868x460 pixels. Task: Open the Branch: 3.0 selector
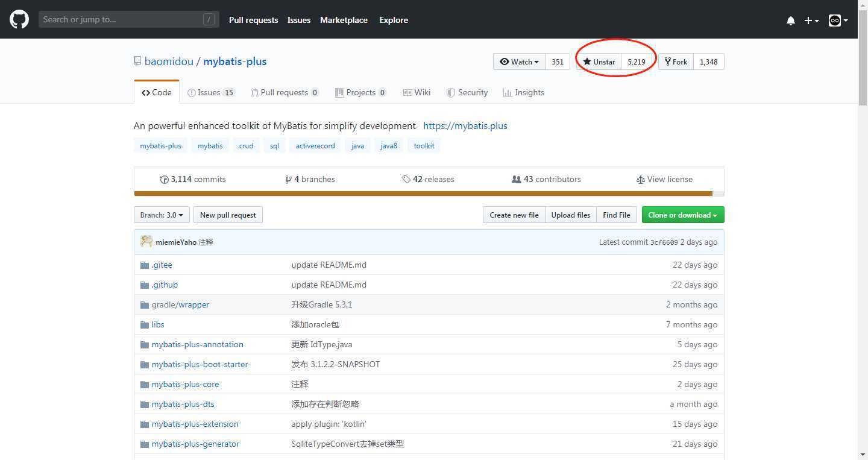162,215
